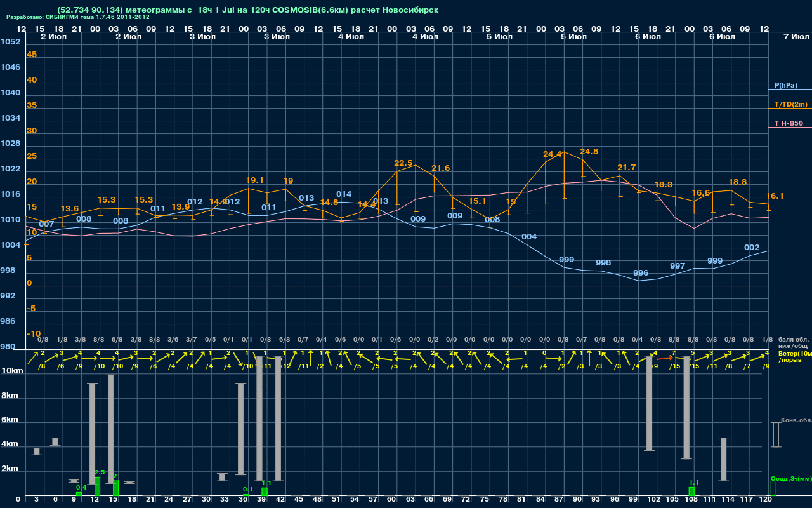Click the peak temperature value 24.8
812x508 pixels.
(589, 152)
